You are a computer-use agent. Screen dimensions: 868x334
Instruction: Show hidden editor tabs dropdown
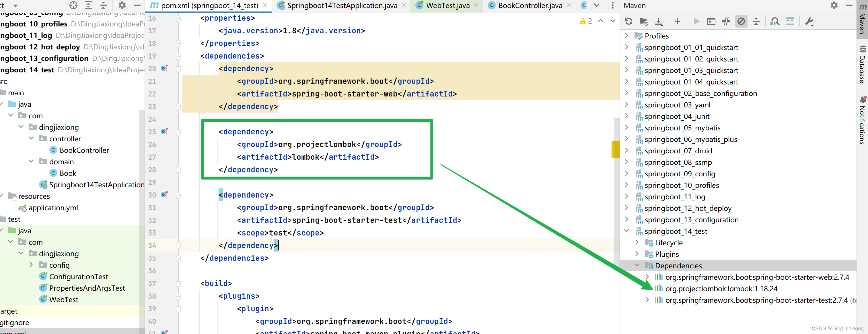click(596, 5)
